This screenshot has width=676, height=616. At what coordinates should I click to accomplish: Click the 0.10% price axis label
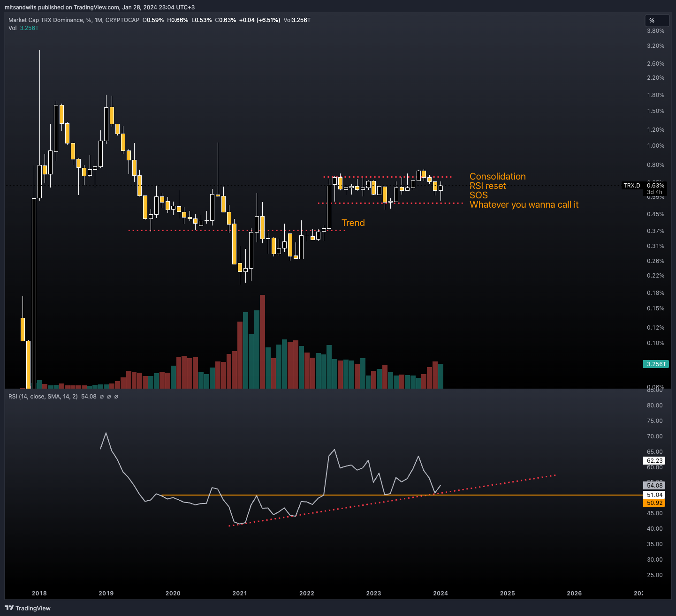(656, 343)
